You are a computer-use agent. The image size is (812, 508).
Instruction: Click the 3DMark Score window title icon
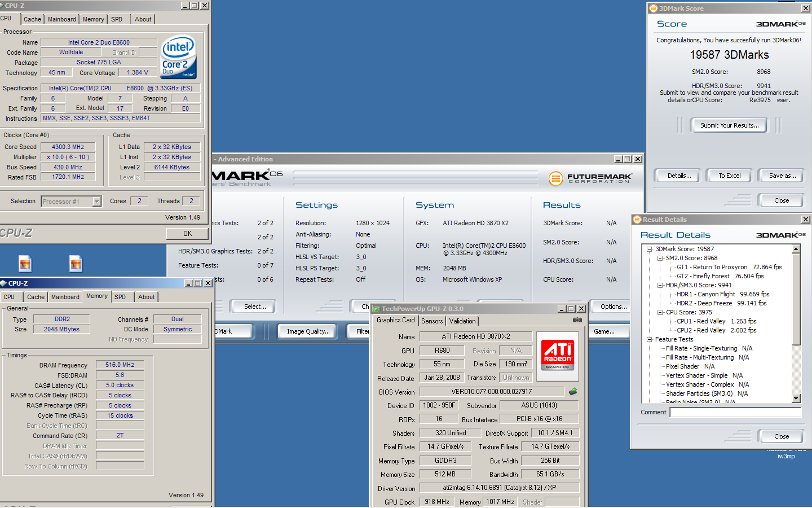[x=654, y=8]
